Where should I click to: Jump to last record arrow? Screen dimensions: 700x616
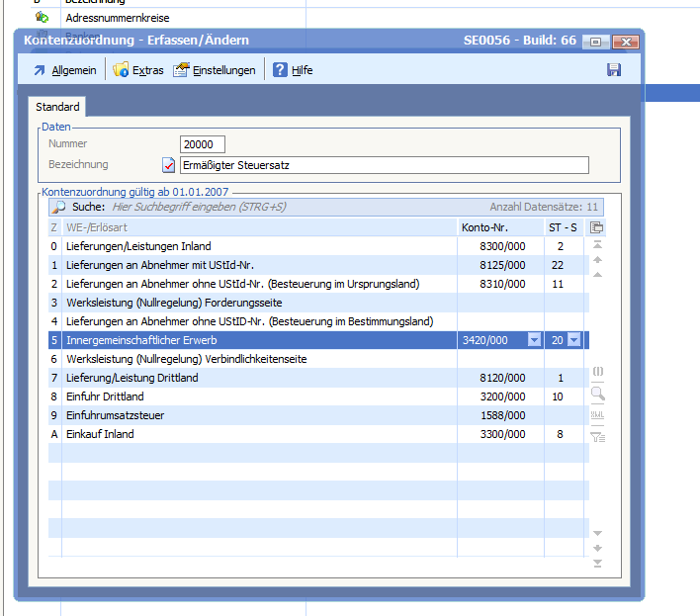click(597, 564)
